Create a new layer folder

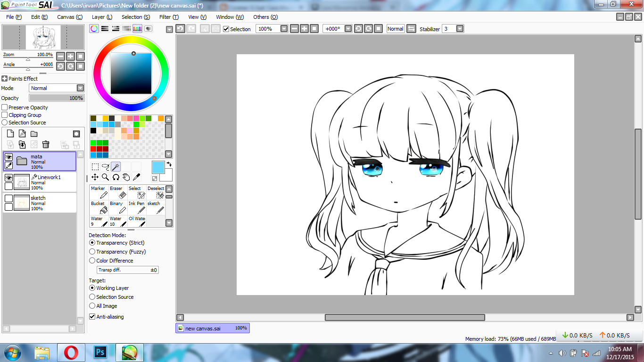point(34,134)
